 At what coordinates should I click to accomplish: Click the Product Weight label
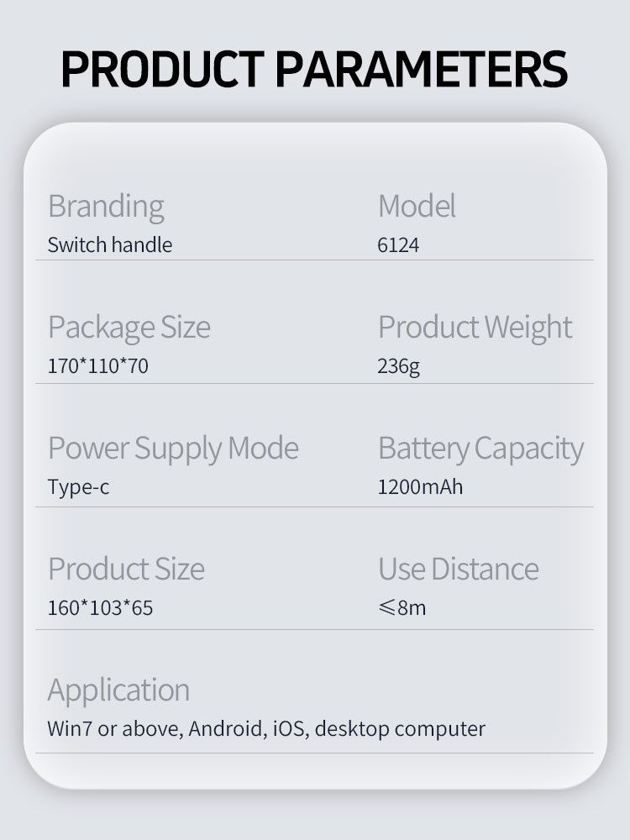tap(475, 328)
